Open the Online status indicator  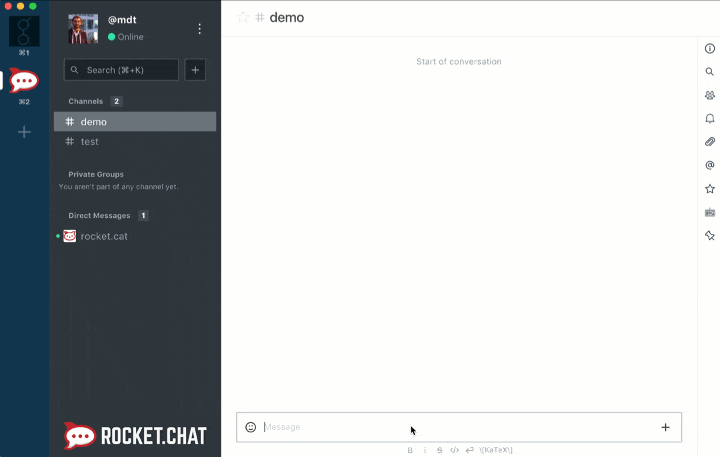(125, 37)
